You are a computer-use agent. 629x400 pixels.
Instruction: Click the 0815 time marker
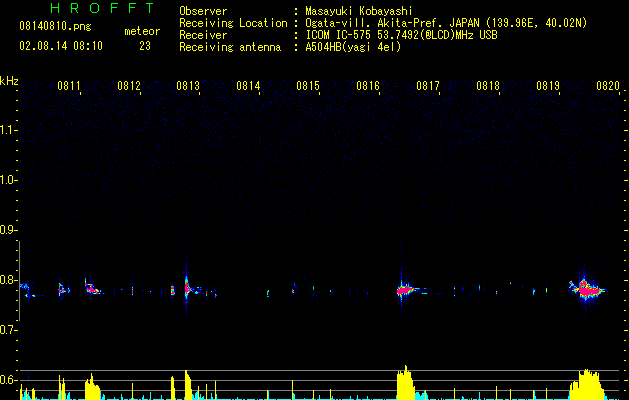pos(308,86)
